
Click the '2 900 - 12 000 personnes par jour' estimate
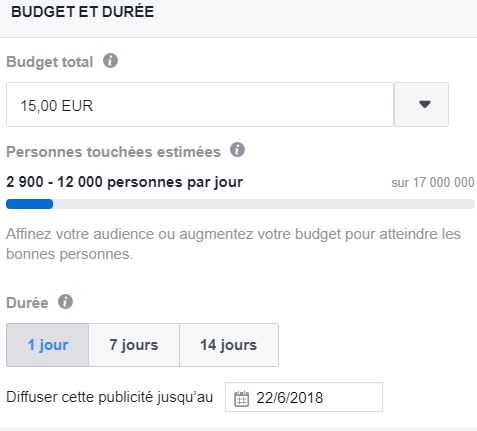(125, 182)
